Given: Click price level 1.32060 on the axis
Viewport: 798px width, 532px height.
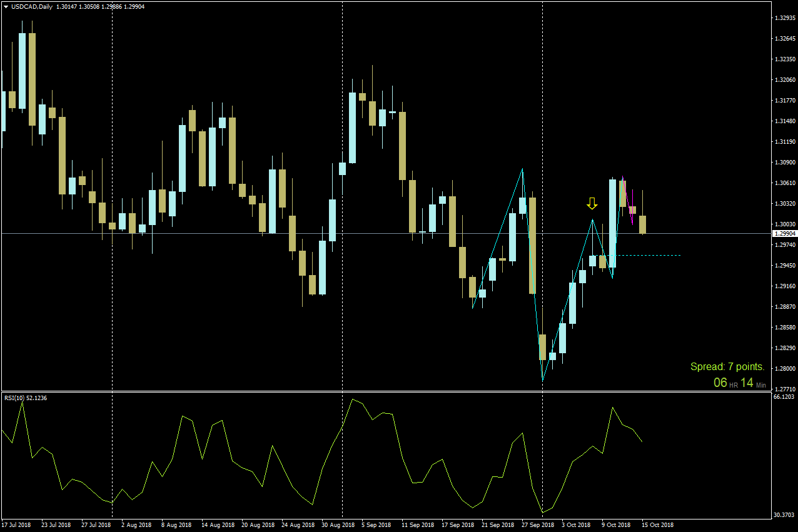Looking at the screenshot, I should click(784, 80).
